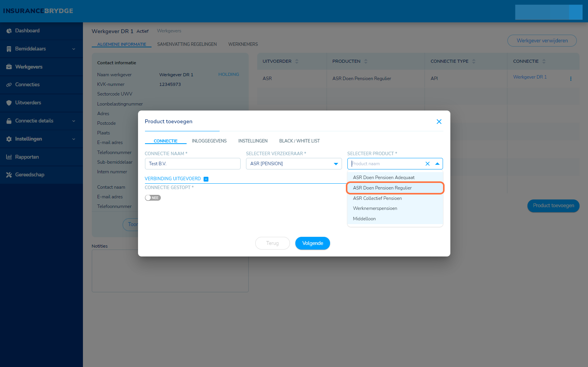The width and height of the screenshot is (588, 367).
Task: Click the Connectie Naam input field
Action: click(193, 164)
